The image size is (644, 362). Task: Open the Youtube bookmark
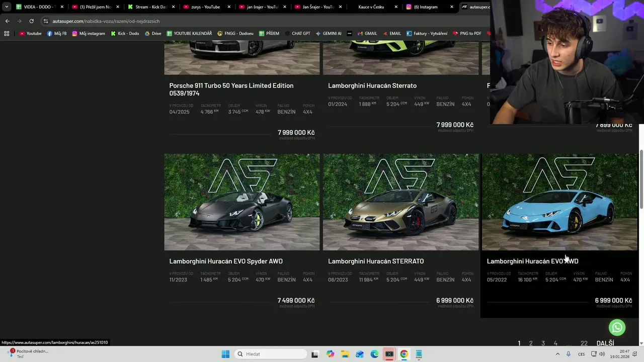point(30,34)
